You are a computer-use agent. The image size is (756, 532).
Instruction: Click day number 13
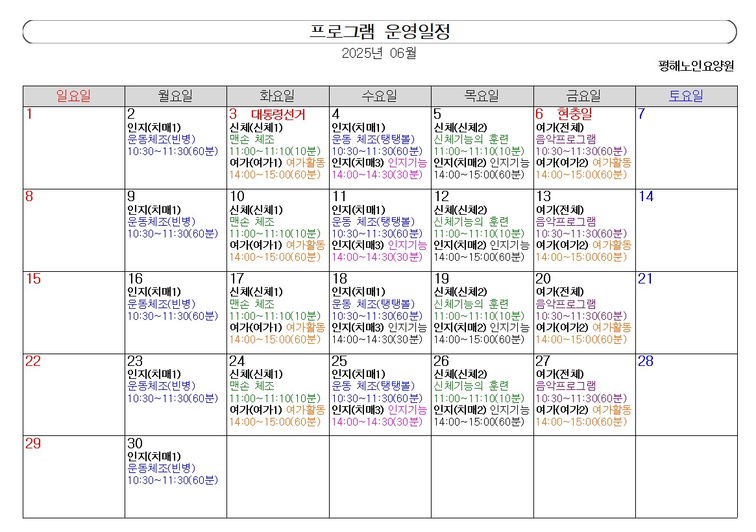pos(543,196)
